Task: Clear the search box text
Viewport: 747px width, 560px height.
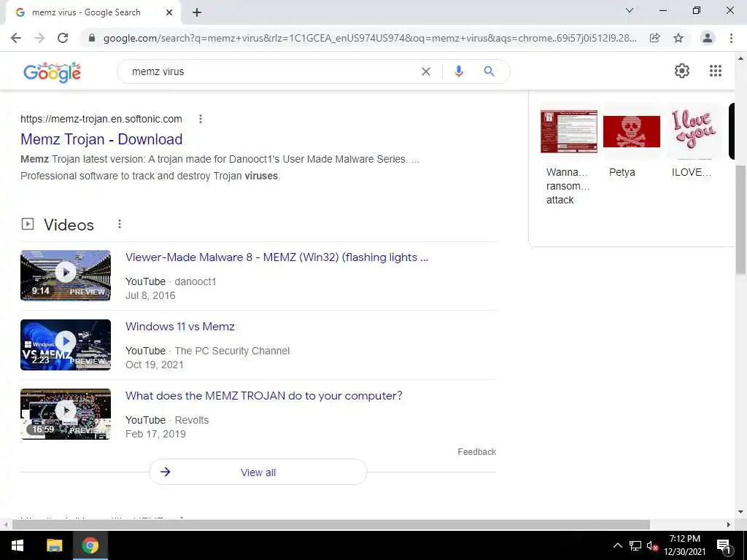Action: (426, 71)
